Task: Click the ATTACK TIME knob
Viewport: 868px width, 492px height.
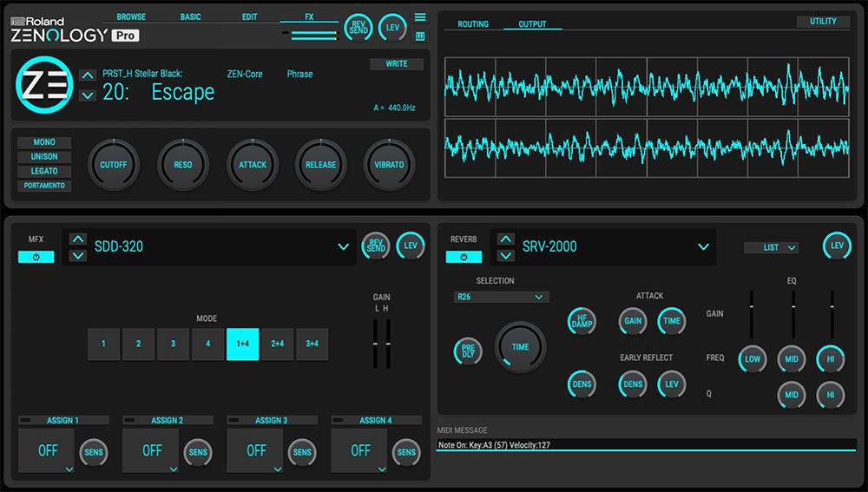Action: point(672,321)
